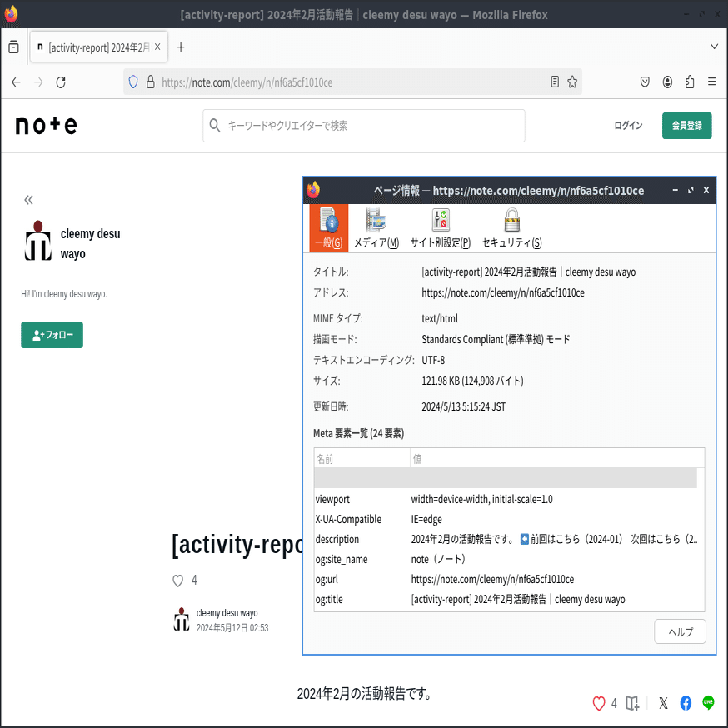The width and height of the screenshot is (728, 728).
Task: Click the ヘルプ button in page info
Action: [680, 631]
